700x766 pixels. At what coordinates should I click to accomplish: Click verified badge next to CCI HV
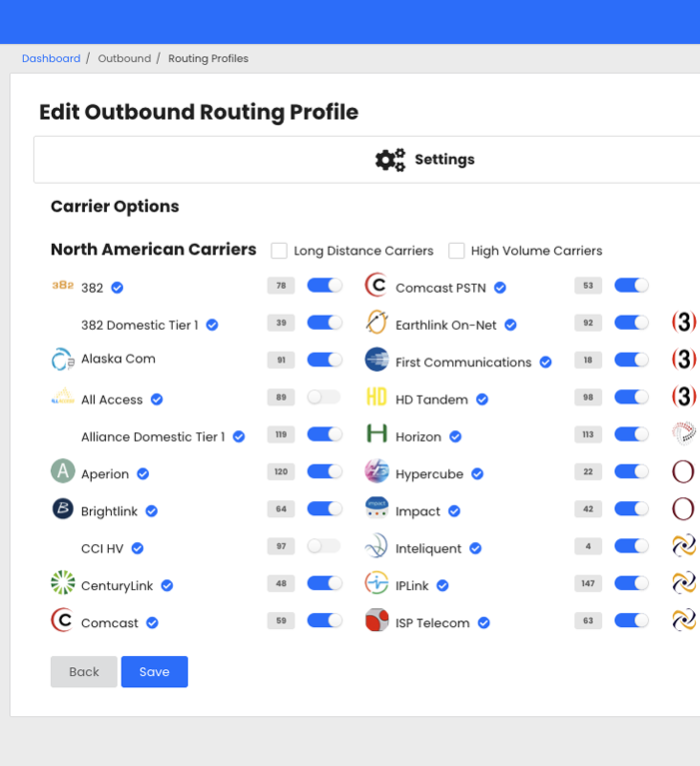coord(137,548)
